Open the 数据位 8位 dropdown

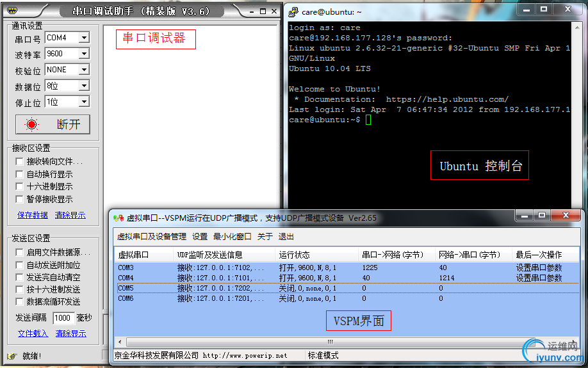pyautogui.click(x=85, y=86)
